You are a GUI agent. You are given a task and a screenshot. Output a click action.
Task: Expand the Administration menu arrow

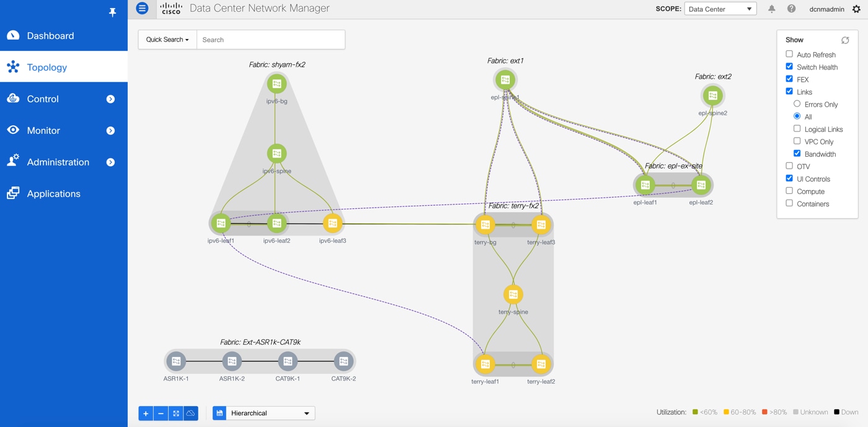(110, 162)
